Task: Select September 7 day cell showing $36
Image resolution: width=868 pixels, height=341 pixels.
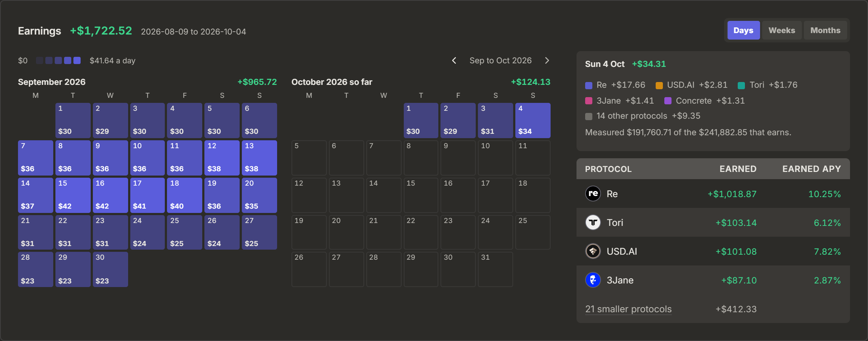Action: 36,158
